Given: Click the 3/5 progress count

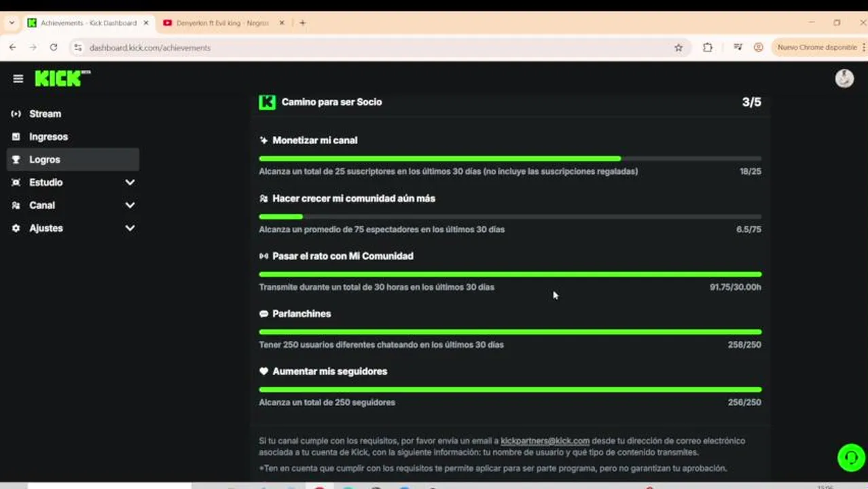Looking at the screenshot, I should click(x=751, y=102).
